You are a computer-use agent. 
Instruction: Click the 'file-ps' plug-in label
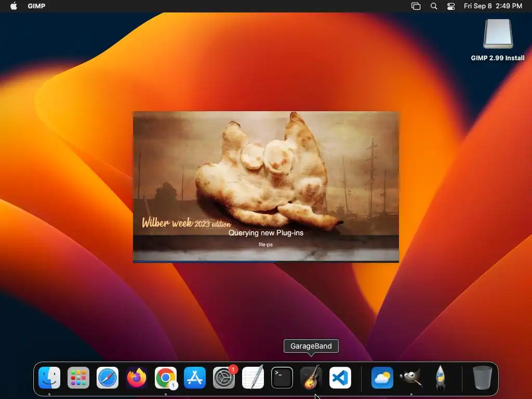pos(265,244)
